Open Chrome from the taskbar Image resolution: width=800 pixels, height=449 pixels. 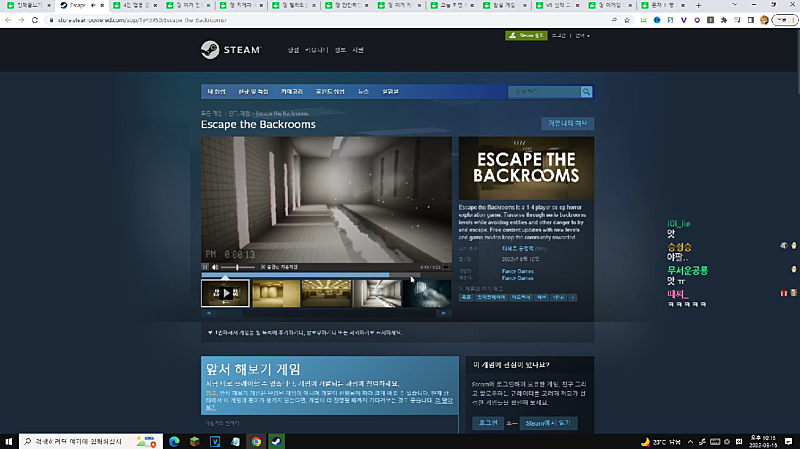click(256, 441)
